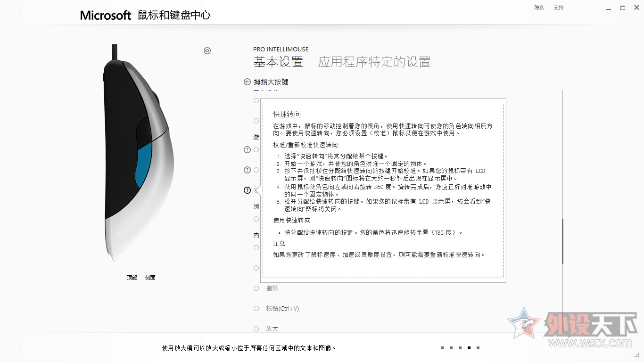644x362 pixels.
Task: Click the PRO INTELLIMOUSE device name
Action: (x=281, y=49)
